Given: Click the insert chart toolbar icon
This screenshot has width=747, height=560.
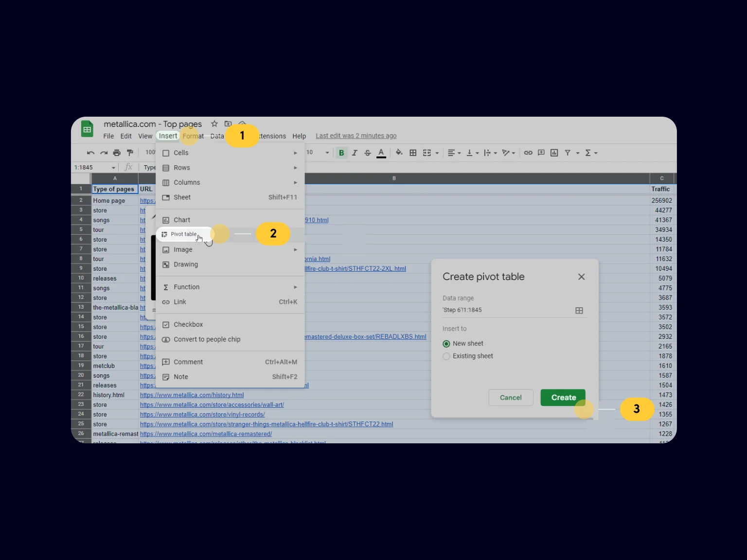Looking at the screenshot, I should coord(554,153).
